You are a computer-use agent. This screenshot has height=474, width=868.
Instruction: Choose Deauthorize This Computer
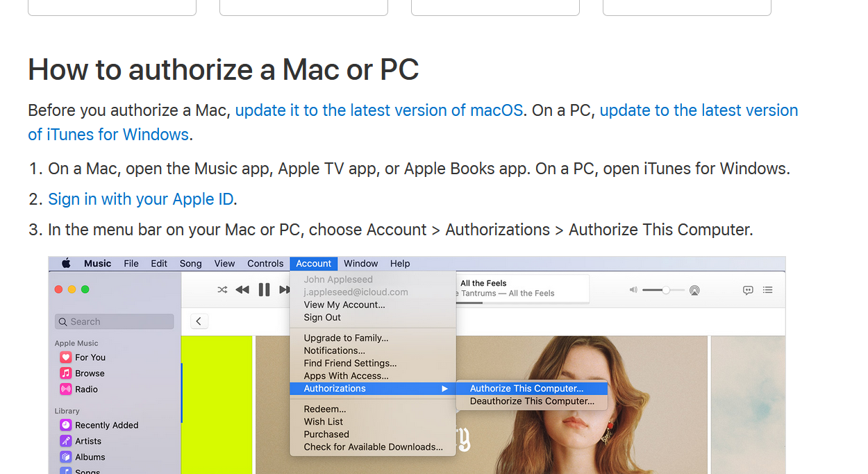[532, 401]
